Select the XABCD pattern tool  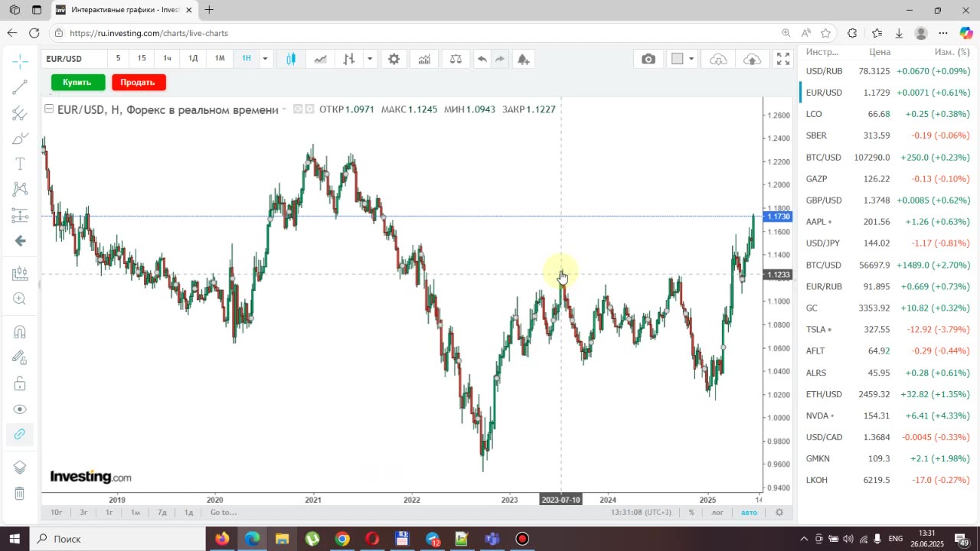coord(20,189)
